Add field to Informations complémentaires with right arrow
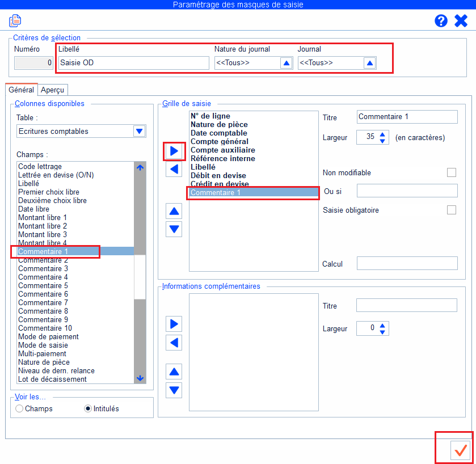Image resolution: width=476 pixels, height=464 pixels. click(x=175, y=324)
